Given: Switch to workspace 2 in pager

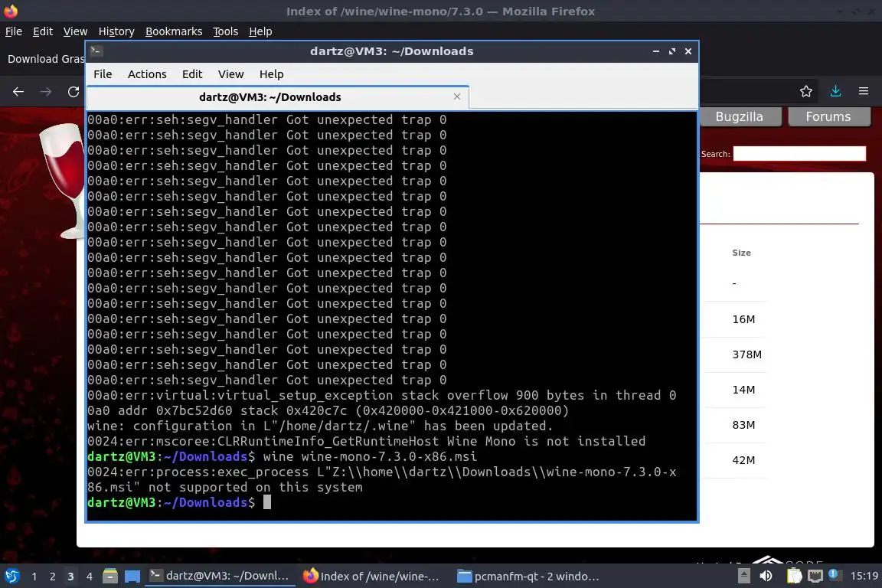Looking at the screenshot, I should tap(52, 577).
